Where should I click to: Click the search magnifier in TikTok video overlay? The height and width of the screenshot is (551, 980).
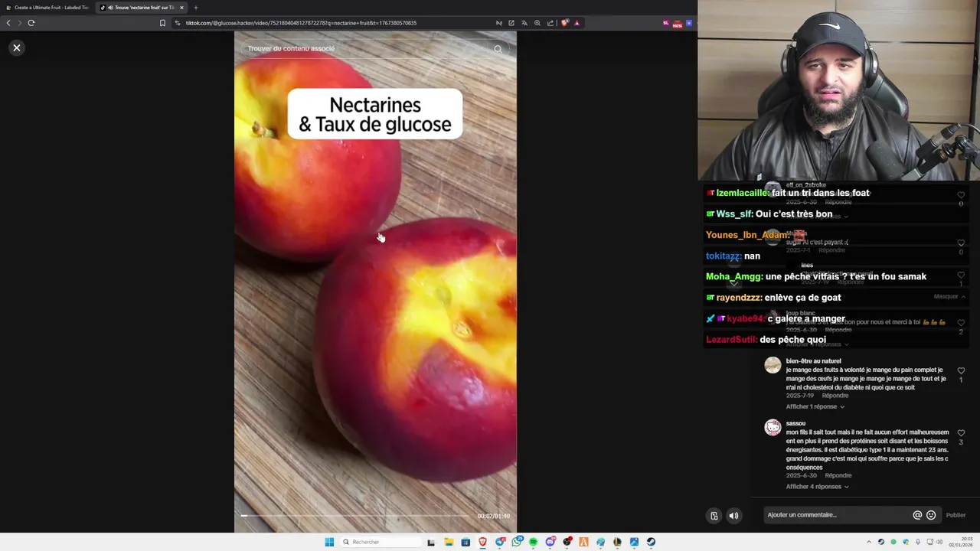498,49
